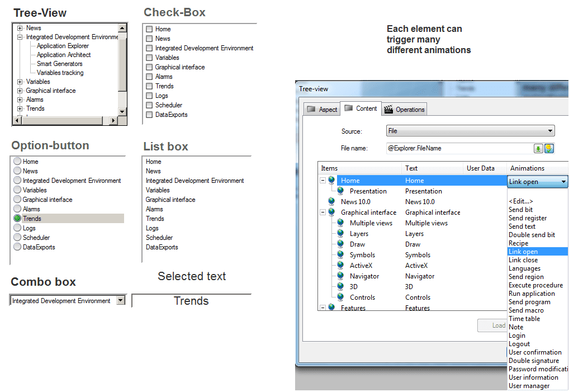569x392 pixels.
Task: Select the Logs radio button
Action: click(x=17, y=228)
